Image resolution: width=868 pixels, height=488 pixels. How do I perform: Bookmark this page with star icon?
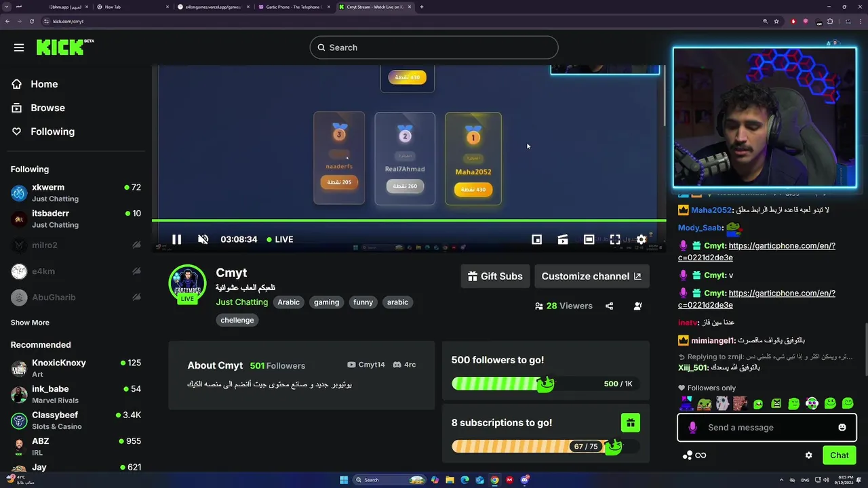tap(776, 21)
